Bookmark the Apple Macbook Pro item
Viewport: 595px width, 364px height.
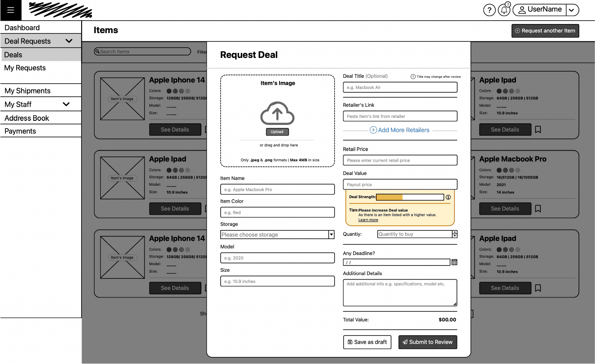(x=538, y=209)
